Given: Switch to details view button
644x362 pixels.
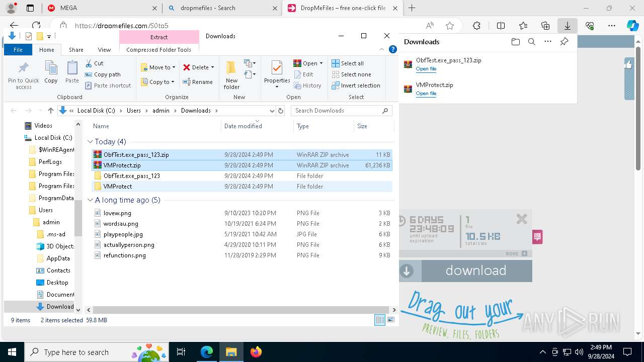Looking at the screenshot, I should click(x=380, y=320).
